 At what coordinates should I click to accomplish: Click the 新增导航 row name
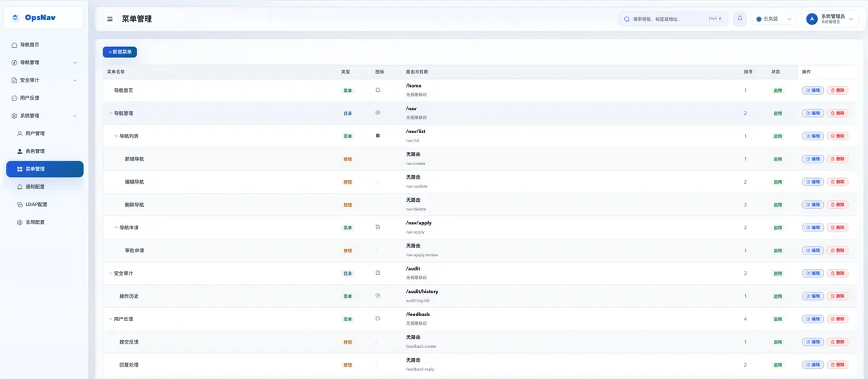pos(134,158)
